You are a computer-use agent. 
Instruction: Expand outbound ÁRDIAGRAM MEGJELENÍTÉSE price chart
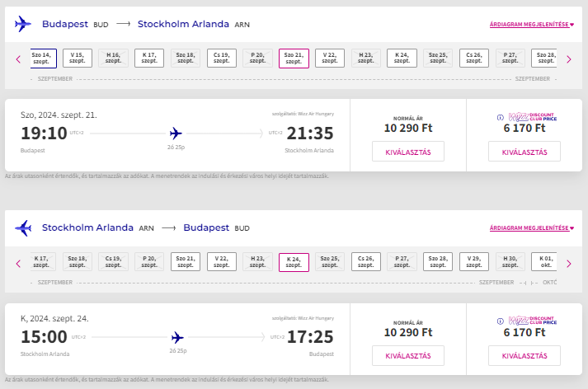(x=532, y=25)
